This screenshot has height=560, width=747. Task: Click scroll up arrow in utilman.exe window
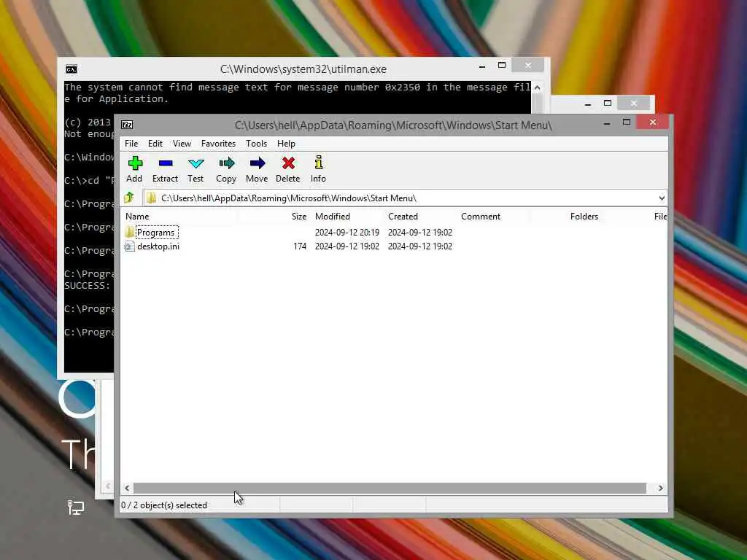pyautogui.click(x=537, y=87)
